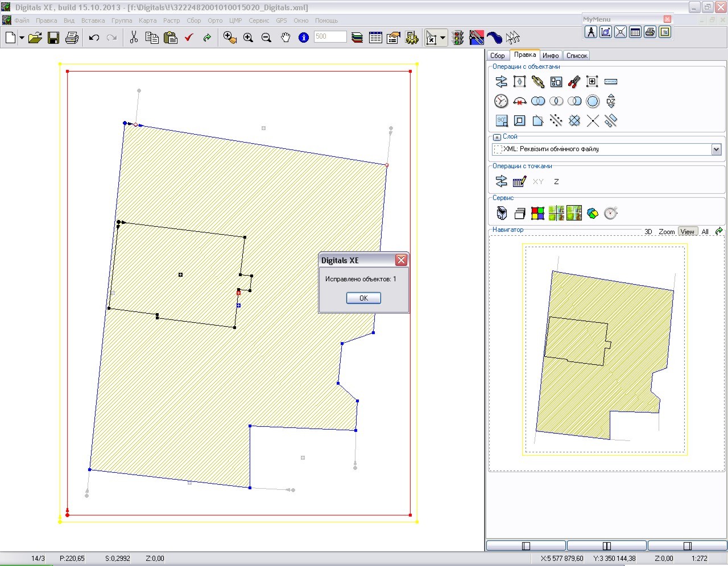Viewport: 728px width, 566px height.
Task: Toggle View mode in the Navigator
Action: (688, 232)
